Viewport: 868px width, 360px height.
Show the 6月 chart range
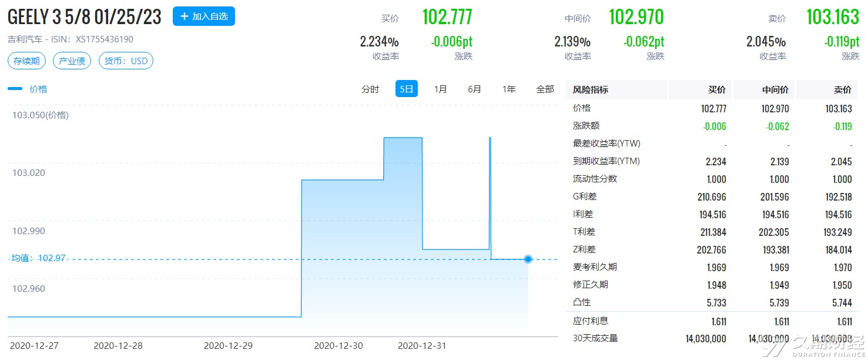point(475,89)
